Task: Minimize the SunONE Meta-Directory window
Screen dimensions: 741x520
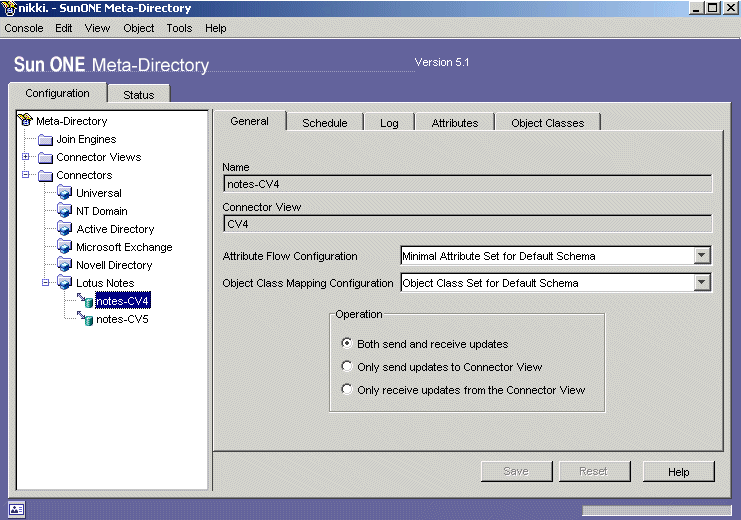Action: point(697,8)
